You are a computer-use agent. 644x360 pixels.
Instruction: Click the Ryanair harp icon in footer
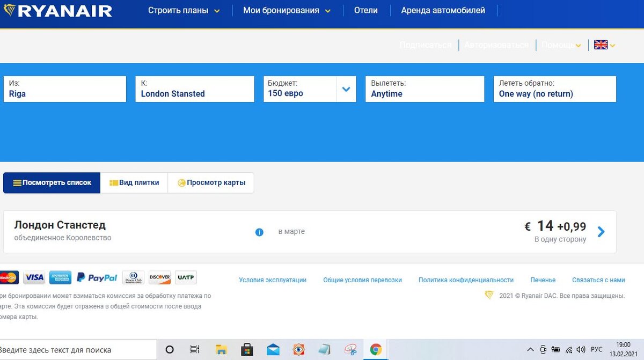click(489, 295)
